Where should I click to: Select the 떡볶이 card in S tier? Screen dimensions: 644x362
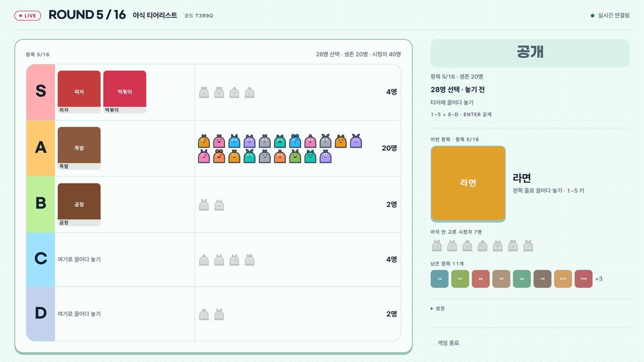click(125, 92)
